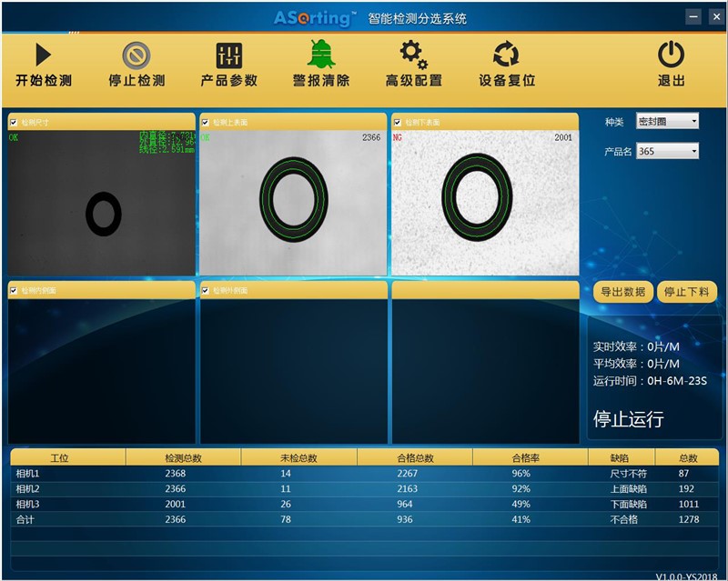This screenshot has height=581, width=728.
Task: Click the 停止检测 stop icon
Action: tap(136, 55)
